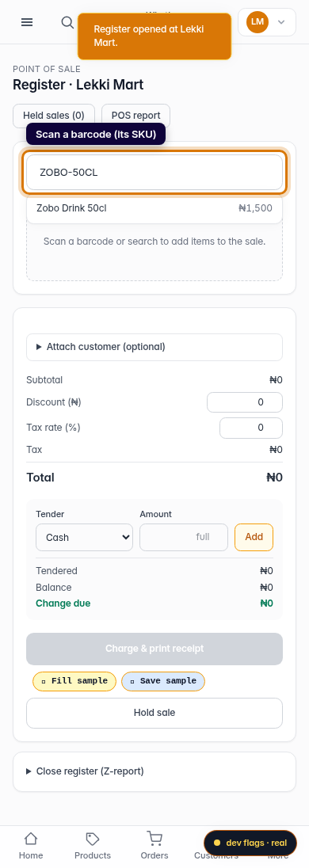Open the dev flags pill

click(x=250, y=843)
